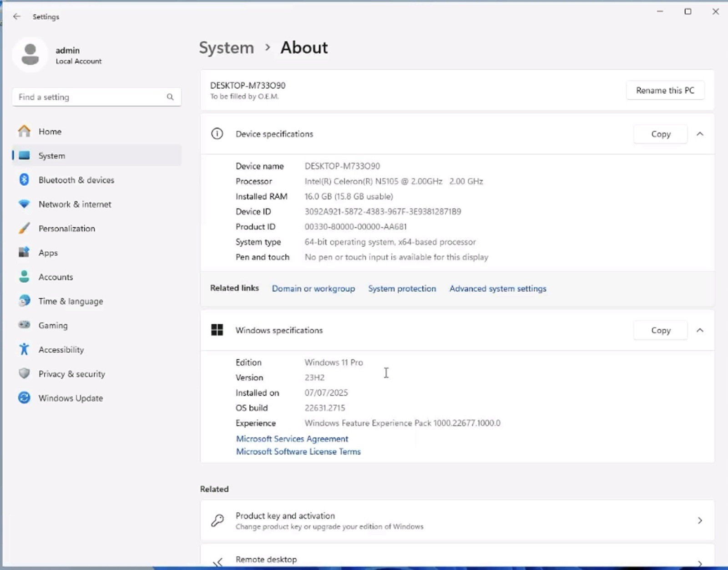Image resolution: width=728 pixels, height=570 pixels.
Task: Click Rename this PC button
Action: pyautogui.click(x=665, y=90)
